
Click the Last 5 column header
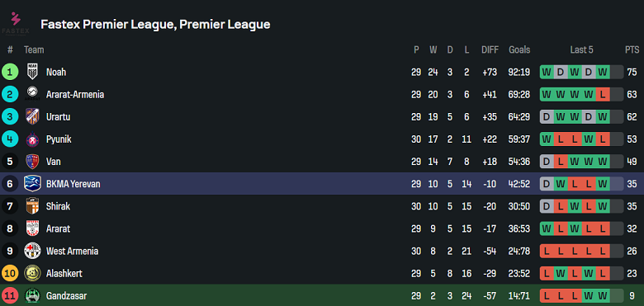coord(581,50)
